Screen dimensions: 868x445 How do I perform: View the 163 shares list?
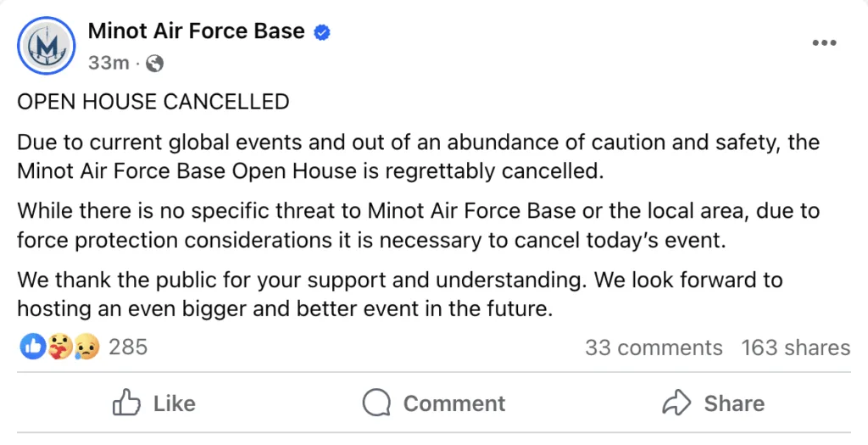[796, 348]
